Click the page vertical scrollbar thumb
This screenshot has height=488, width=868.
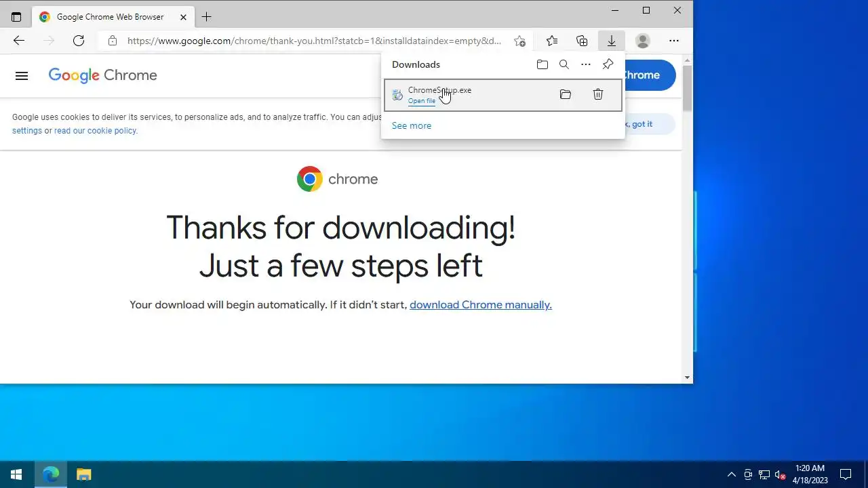[x=688, y=88]
